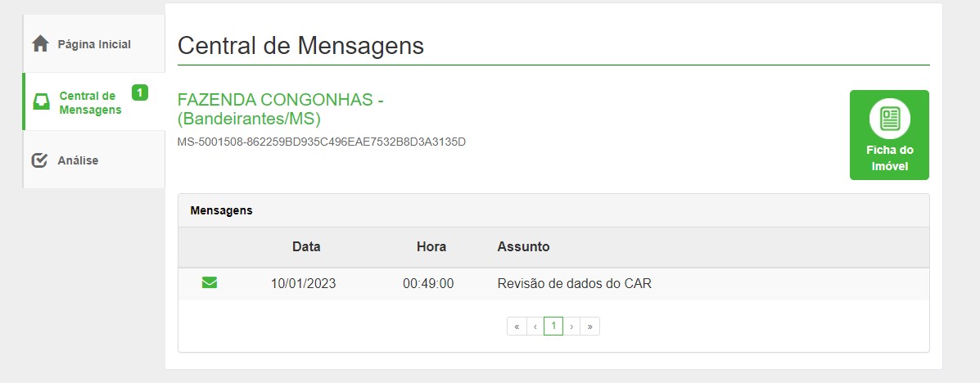Go to the previous page arrow

click(535, 327)
